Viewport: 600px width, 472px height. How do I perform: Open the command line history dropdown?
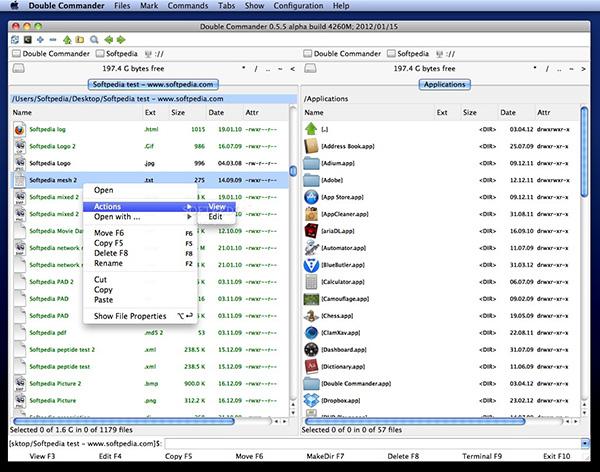[x=585, y=443]
